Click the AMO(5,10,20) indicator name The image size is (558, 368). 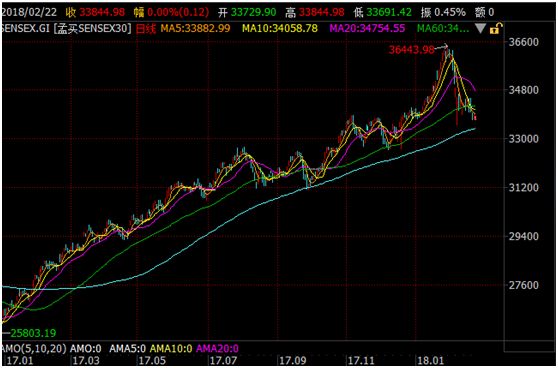click(34, 348)
